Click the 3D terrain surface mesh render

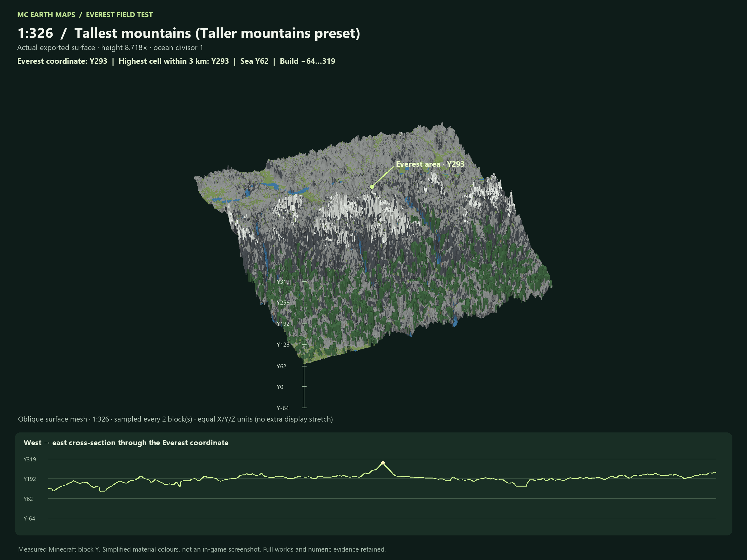point(373,243)
